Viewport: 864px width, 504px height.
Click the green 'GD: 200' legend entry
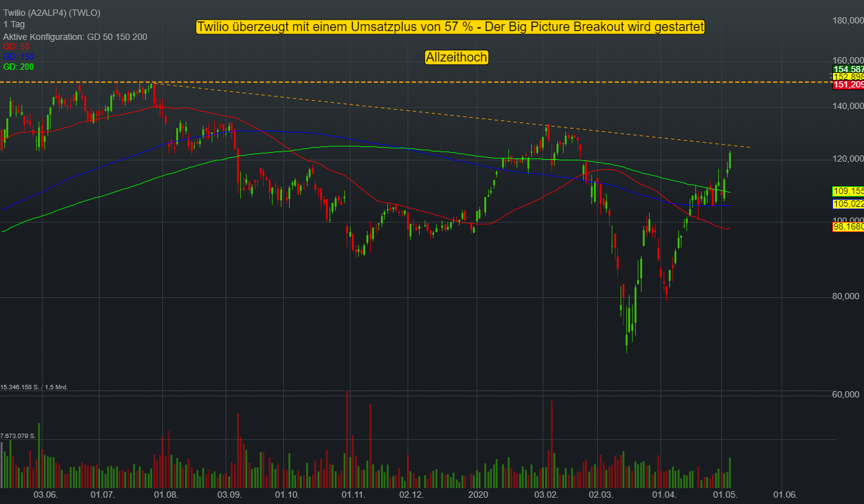tap(19, 67)
